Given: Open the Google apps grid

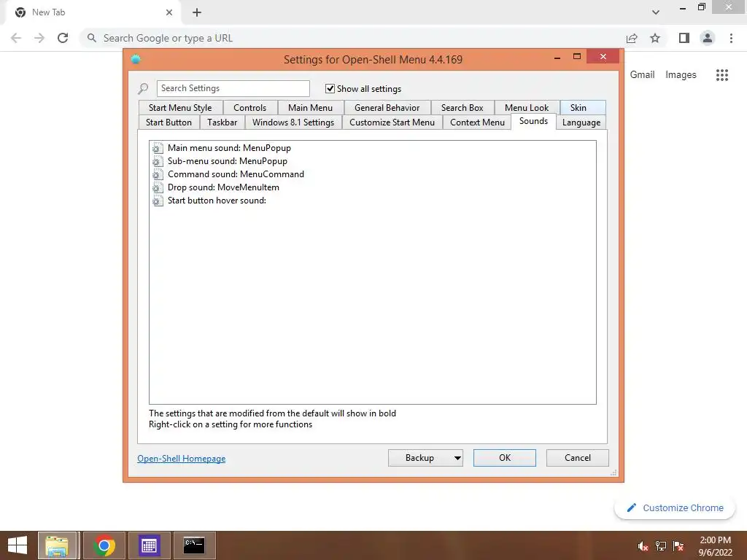Looking at the screenshot, I should [721, 75].
